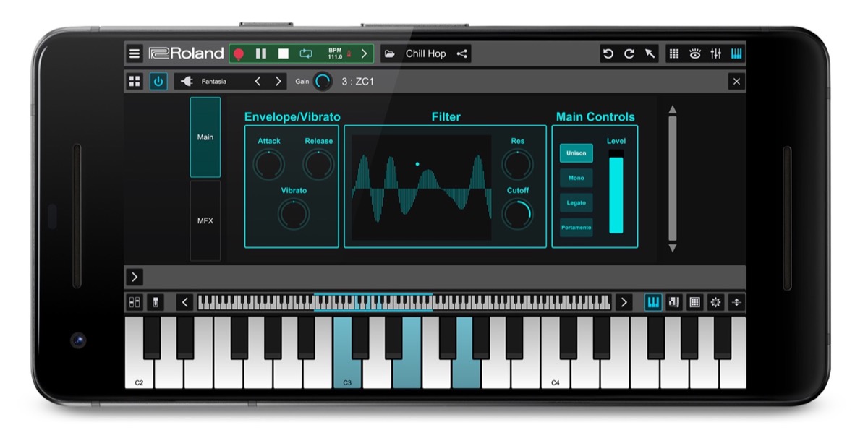This screenshot has height=438, width=868.
Task: Select the pointer arrow tool
Action: pyautogui.click(x=650, y=53)
